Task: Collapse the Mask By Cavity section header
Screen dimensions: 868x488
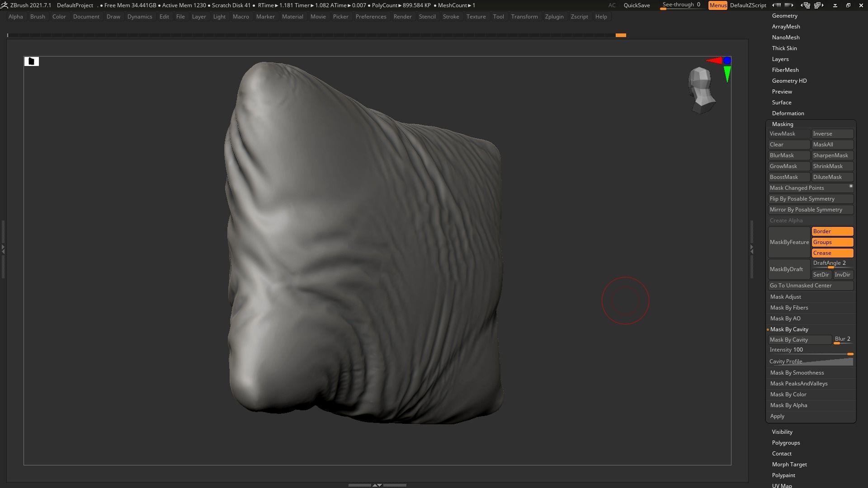Action: (789, 329)
